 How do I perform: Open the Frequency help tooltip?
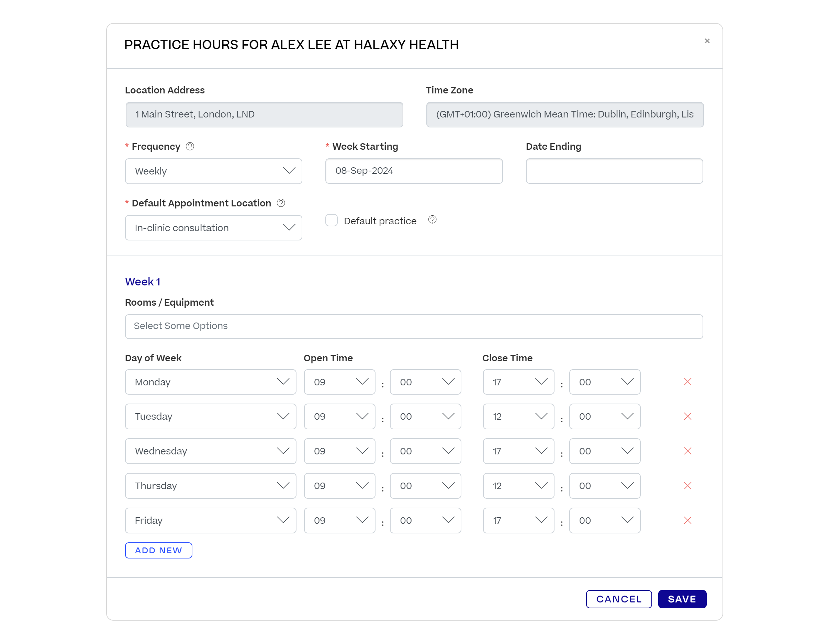point(190,146)
